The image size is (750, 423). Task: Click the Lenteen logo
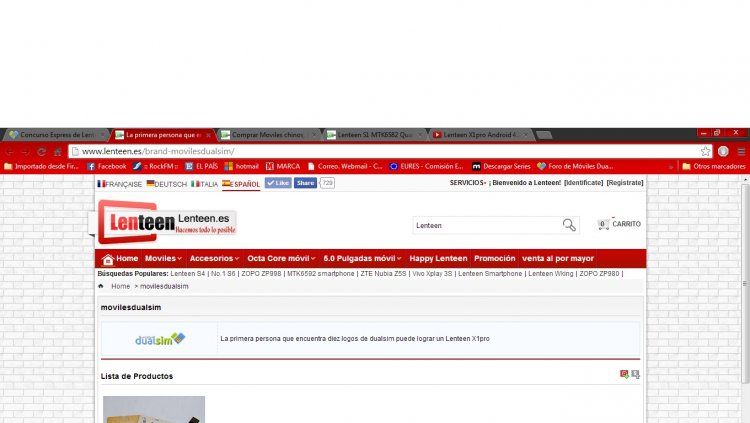pos(167,222)
